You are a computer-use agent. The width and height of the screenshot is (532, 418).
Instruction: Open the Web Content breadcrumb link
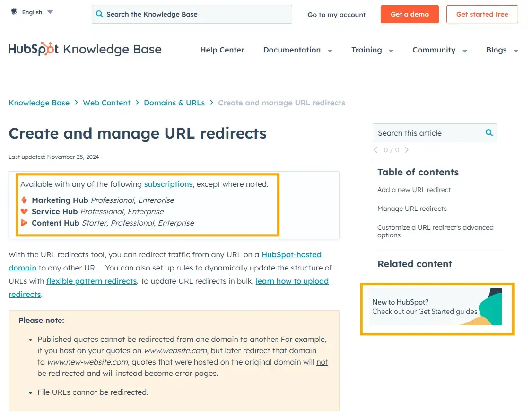tap(106, 103)
